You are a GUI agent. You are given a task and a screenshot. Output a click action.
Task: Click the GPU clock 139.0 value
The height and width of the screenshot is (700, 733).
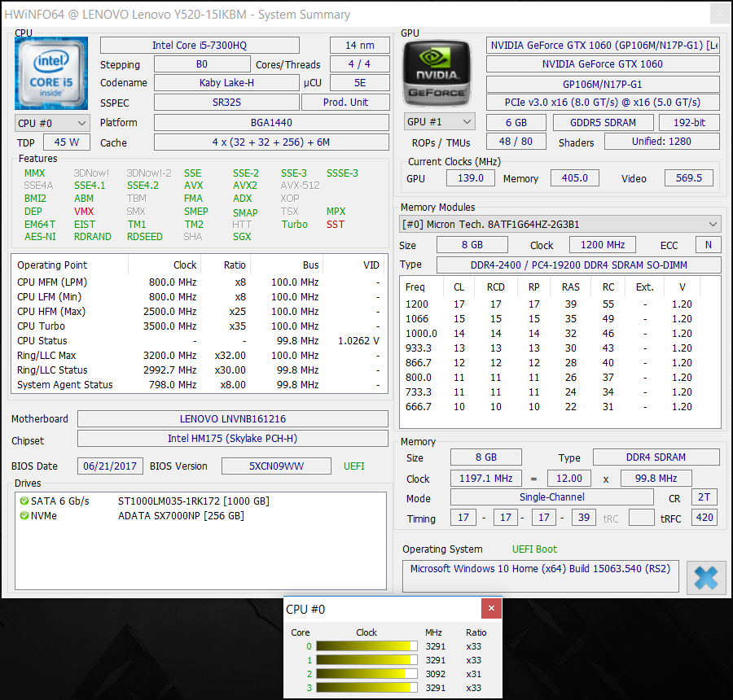[470, 178]
